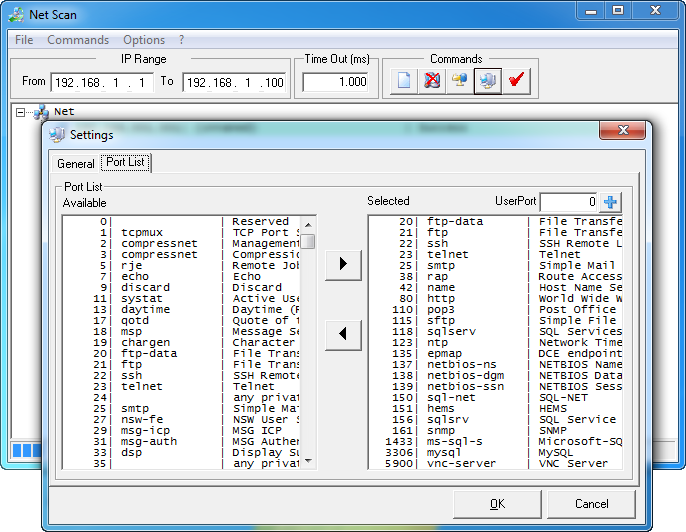Click the blank page icon in Commands

click(404, 81)
